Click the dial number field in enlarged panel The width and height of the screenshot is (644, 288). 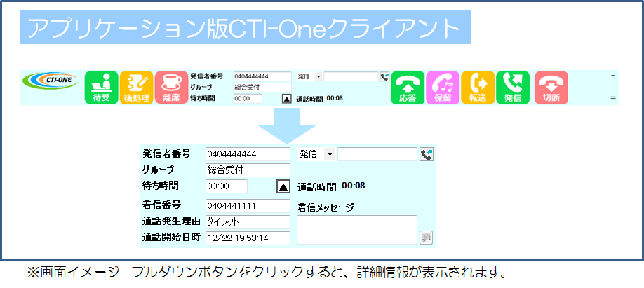coord(377,154)
